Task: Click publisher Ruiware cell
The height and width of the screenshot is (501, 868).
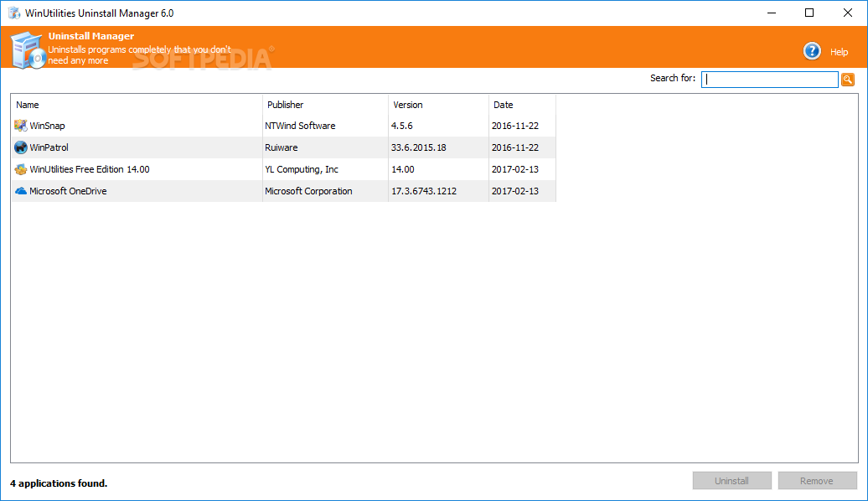Action: [282, 147]
